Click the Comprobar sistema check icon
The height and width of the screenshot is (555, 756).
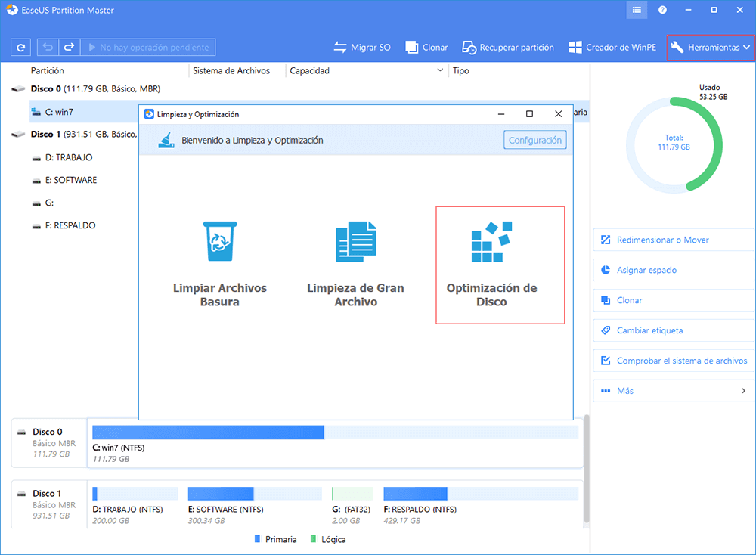click(606, 361)
